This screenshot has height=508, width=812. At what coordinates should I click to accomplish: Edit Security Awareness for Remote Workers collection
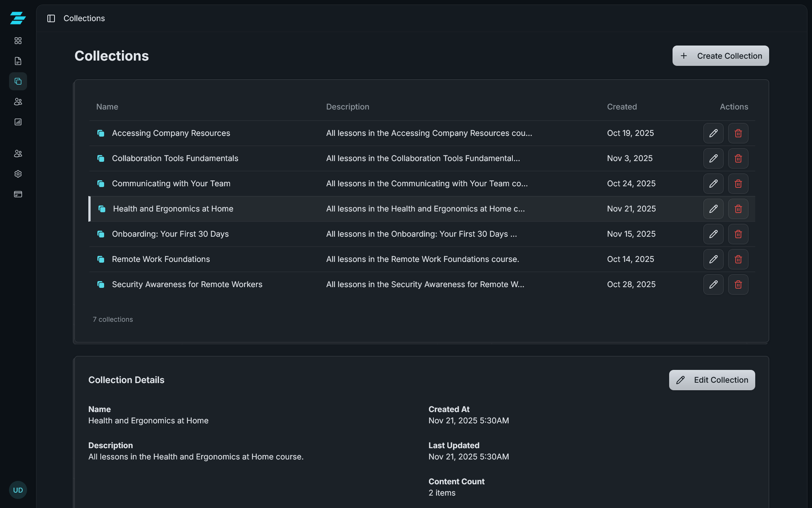713,284
